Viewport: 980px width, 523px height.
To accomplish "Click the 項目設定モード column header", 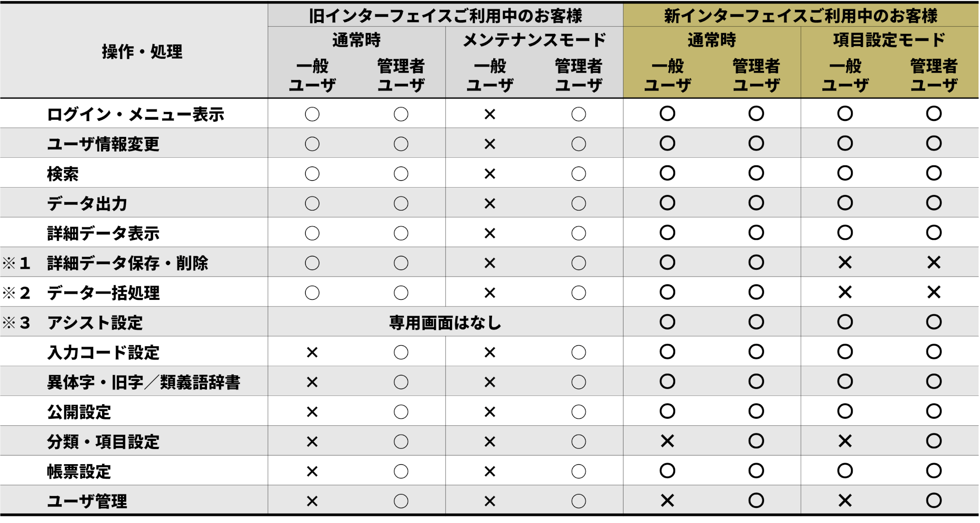I will point(889,40).
